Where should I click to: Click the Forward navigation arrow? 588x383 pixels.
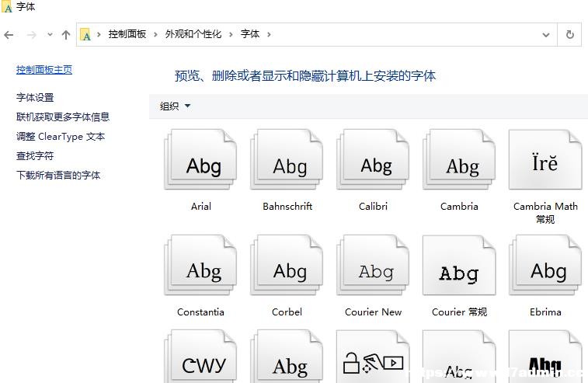coord(32,35)
